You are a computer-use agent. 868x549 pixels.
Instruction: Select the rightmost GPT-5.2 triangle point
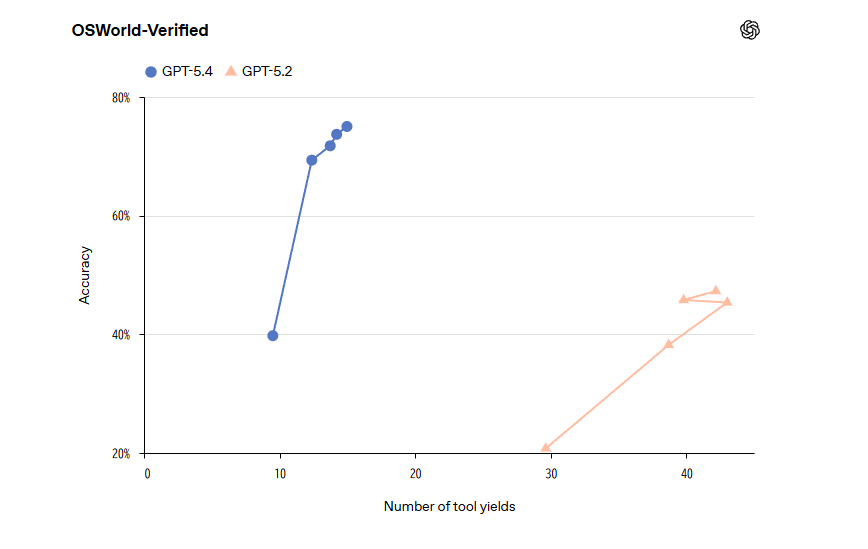tap(727, 301)
